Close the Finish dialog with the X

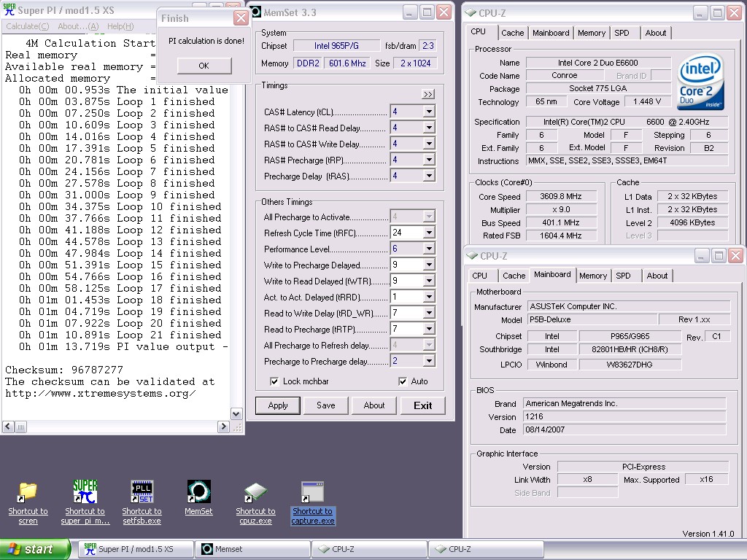click(241, 18)
